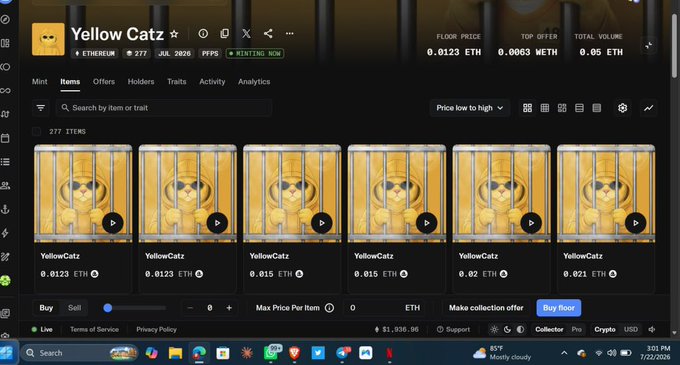Show hidden icons in system tray
The width and height of the screenshot is (680, 365).
tap(564, 353)
